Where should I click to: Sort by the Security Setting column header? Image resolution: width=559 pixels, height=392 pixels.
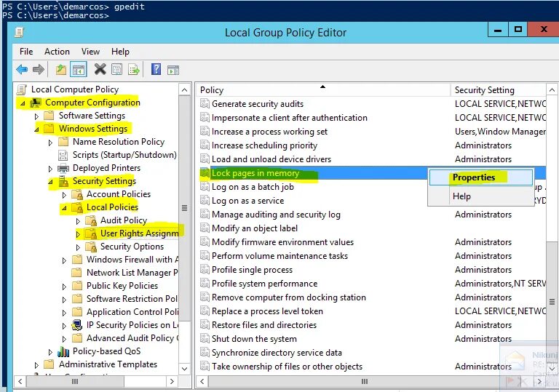click(499, 89)
